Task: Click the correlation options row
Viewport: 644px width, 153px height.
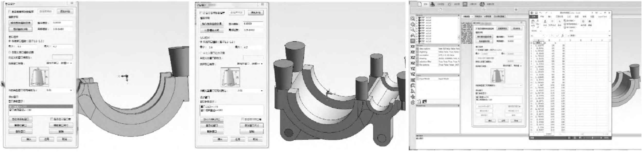Action: (x=438, y=55)
